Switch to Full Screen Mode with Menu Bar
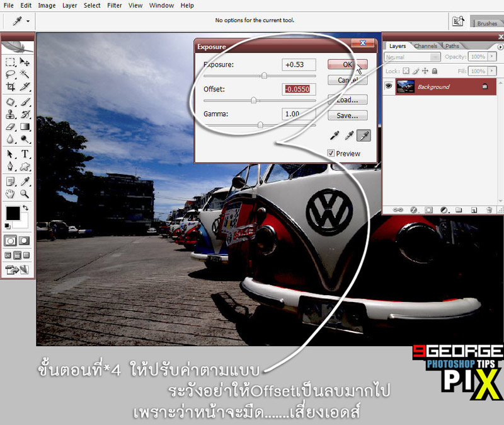 (x=18, y=255)
